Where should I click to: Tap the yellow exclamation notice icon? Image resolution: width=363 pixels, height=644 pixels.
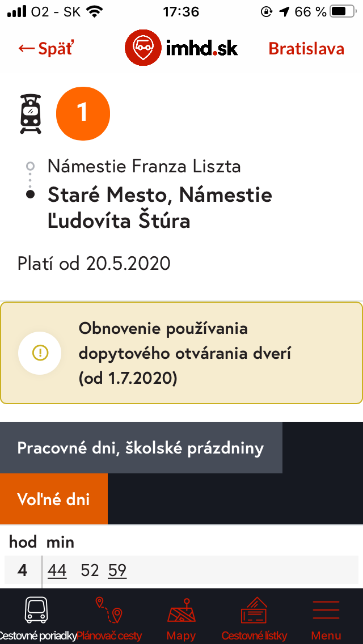pyautogui.click(x=40, y=353)
